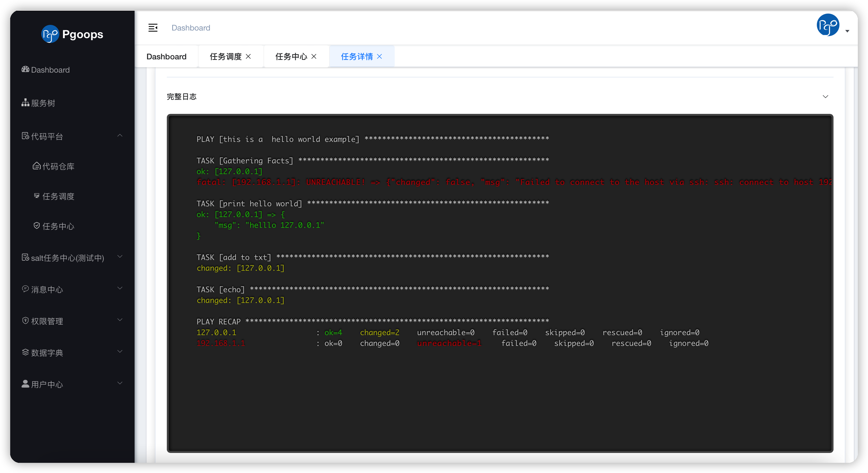This screenshot has height=473, width=868.
Task: Click the red fatal UNREACHABLE log line
Action: click(514, 182)
